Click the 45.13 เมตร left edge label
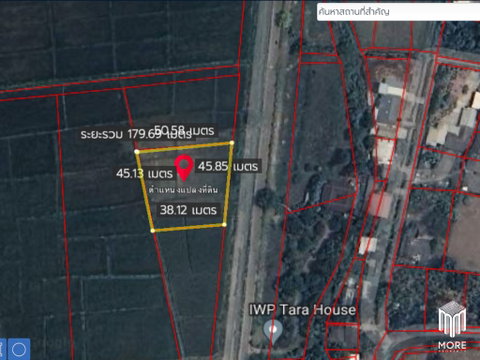 (x=145, y=173)
